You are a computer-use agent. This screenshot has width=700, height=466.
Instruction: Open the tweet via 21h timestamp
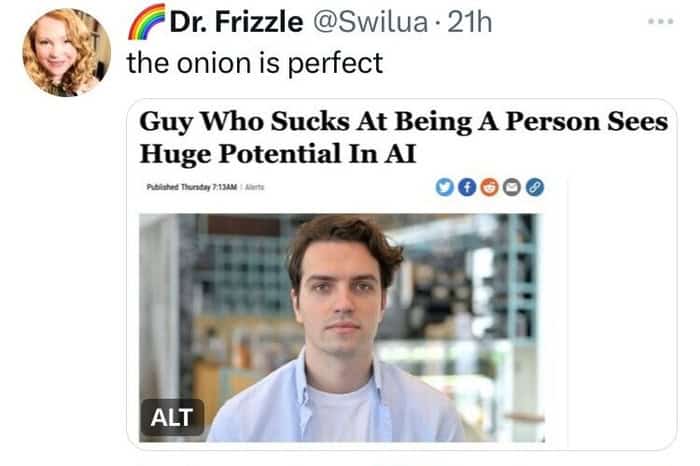point(470,22)
